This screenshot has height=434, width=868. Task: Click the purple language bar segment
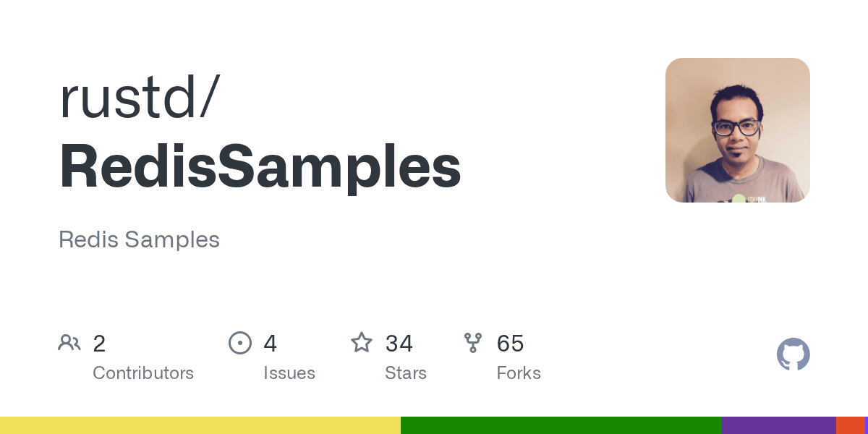tap(779, 425)
